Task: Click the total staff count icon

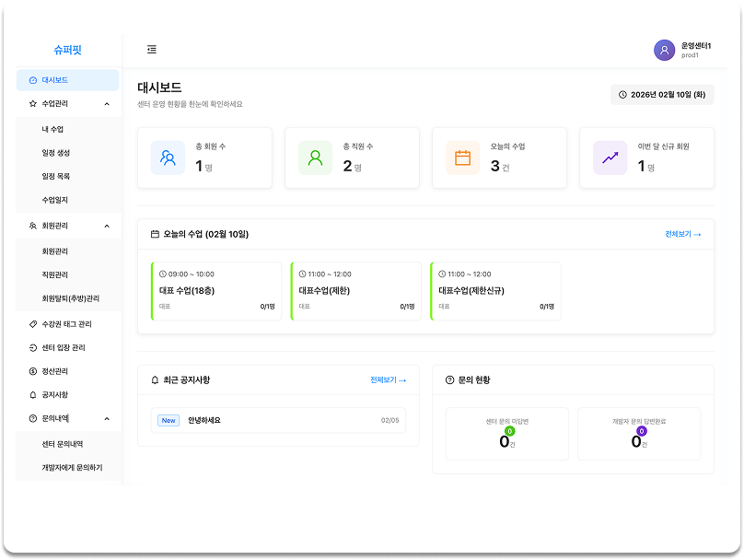Action: 315,157
